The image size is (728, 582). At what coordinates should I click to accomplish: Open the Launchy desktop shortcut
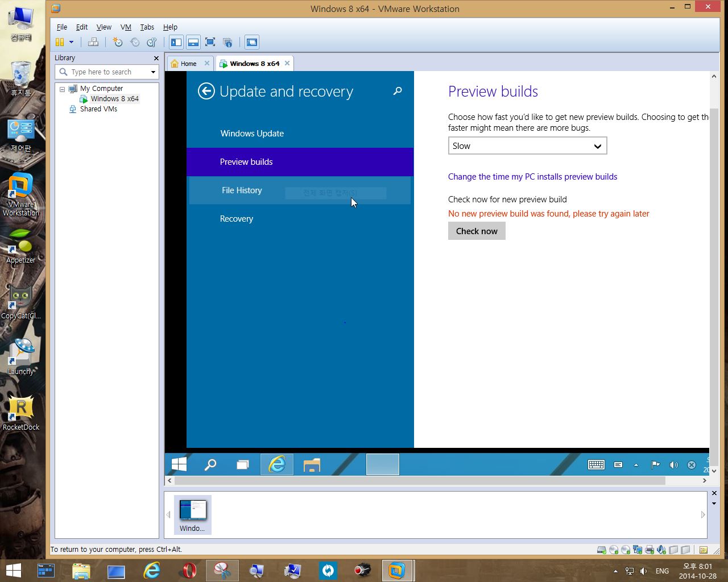[x=21, y=356]
